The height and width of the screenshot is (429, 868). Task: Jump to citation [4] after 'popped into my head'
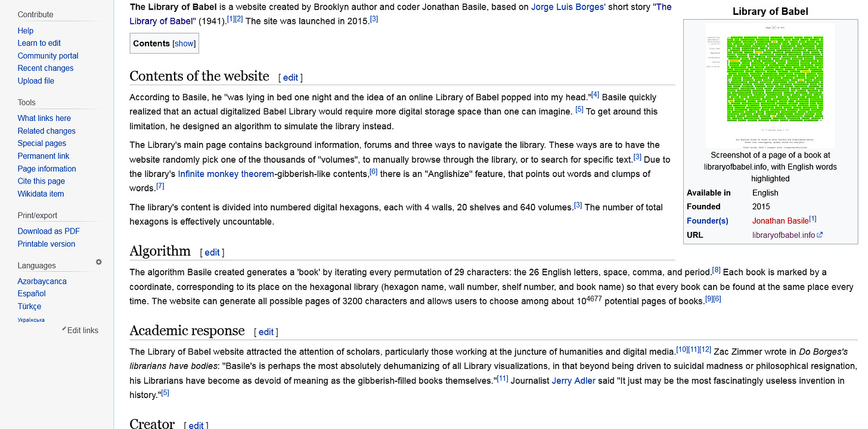coord(595,95)
